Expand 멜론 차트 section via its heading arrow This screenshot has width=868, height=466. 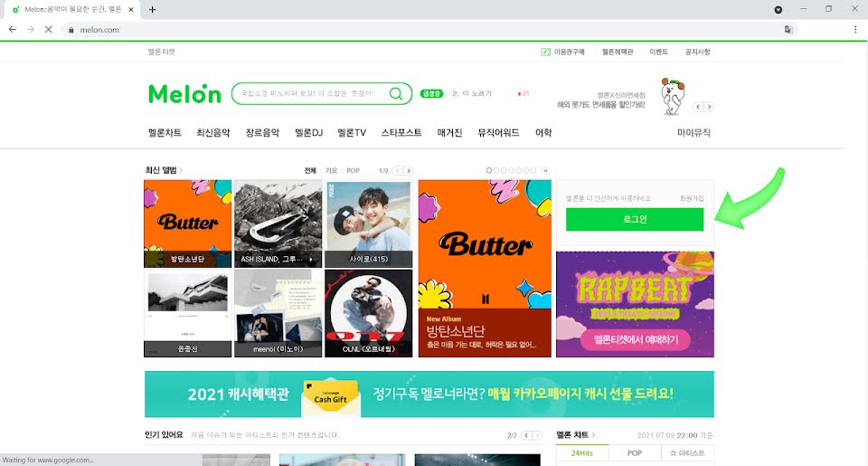pos(576,435)
